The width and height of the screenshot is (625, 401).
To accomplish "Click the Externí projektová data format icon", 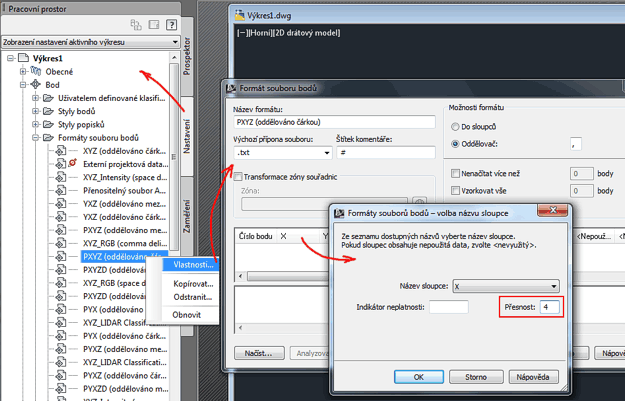I will pos(62,163).
